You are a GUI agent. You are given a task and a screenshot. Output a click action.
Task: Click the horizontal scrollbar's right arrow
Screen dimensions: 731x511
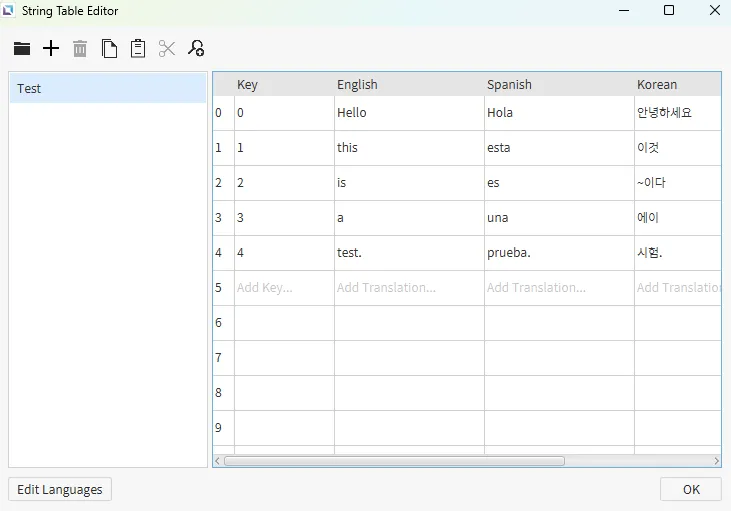point(716,461)
